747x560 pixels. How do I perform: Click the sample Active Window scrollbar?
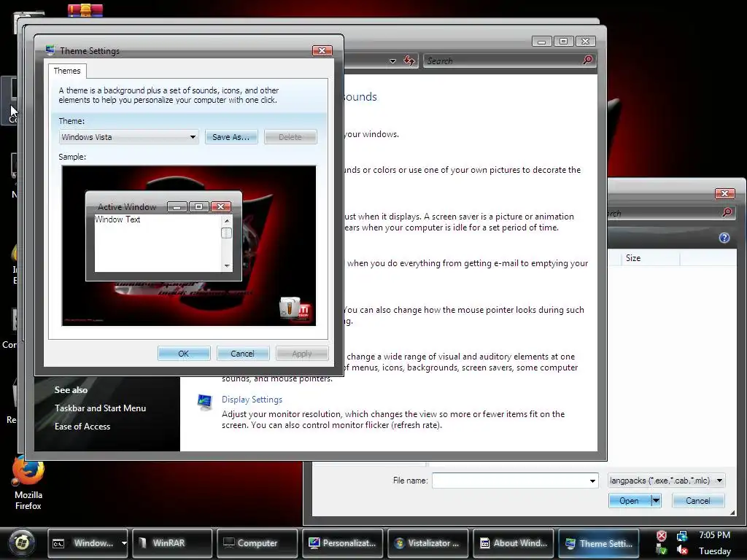tap(227, 244)
